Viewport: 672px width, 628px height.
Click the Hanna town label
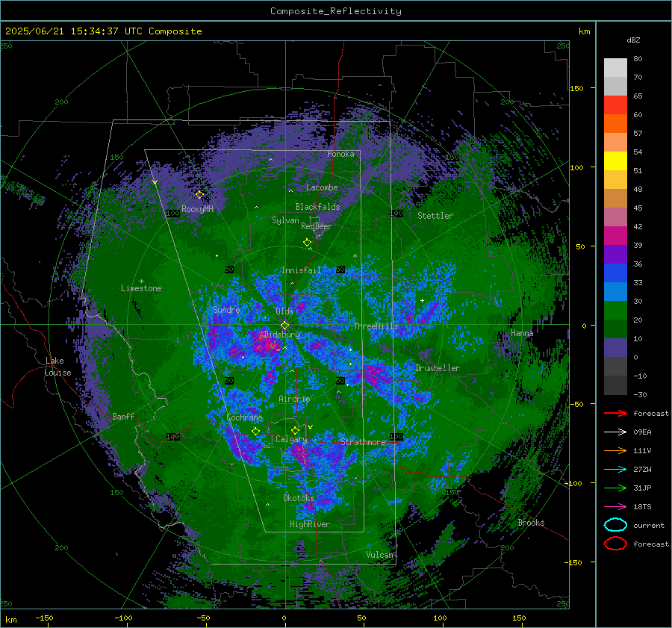(x=522, y=333)
